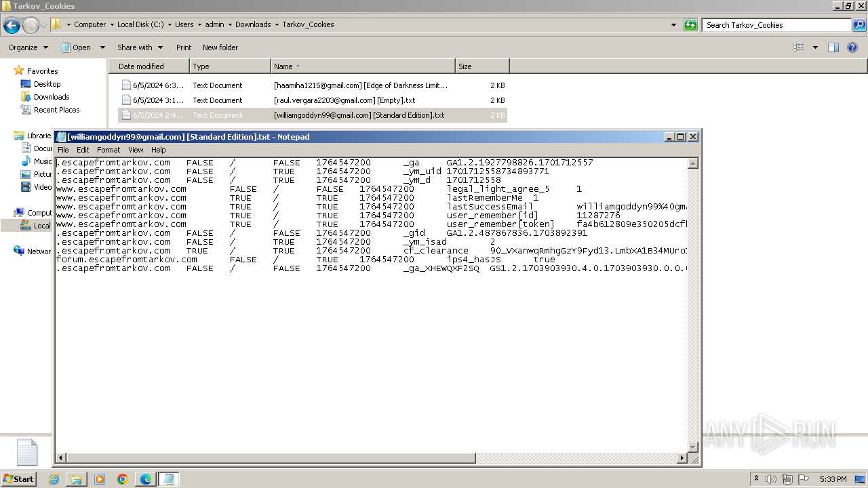Click the Start button

pyautogui.click(x=19, y=479)
